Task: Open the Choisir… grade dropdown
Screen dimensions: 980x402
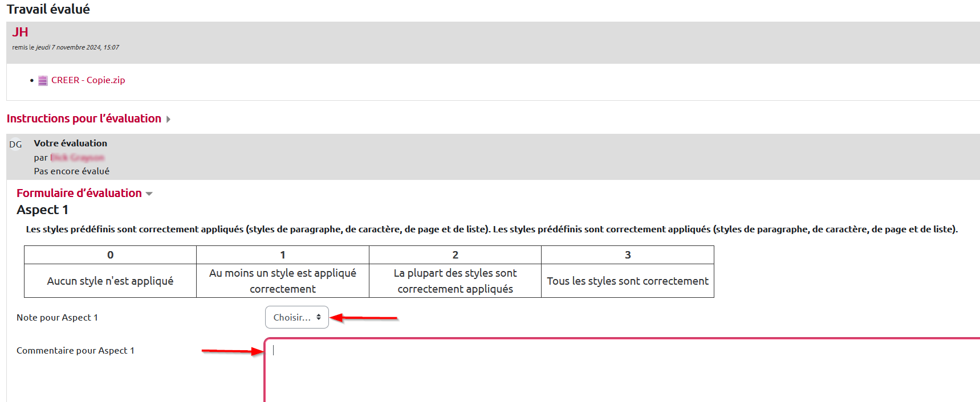Action: [296, 317]
